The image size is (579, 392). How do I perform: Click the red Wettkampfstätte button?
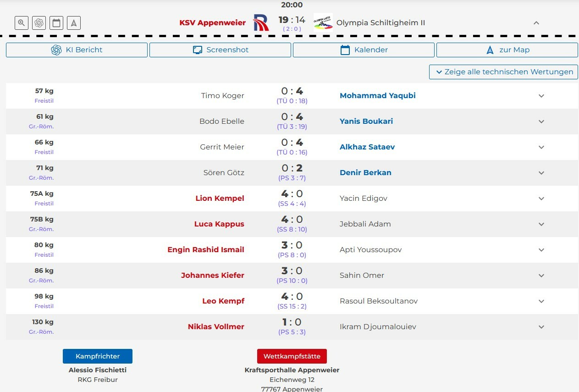292,356
